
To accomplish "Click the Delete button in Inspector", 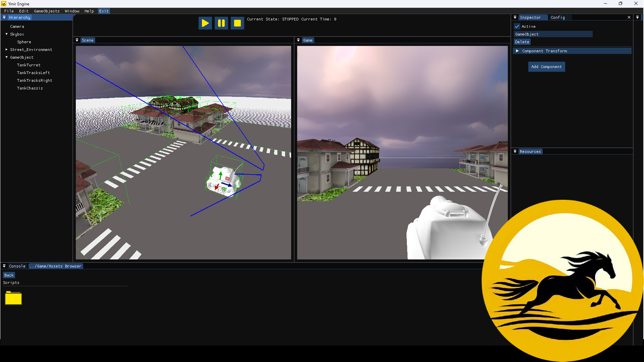I will [522, 42].
